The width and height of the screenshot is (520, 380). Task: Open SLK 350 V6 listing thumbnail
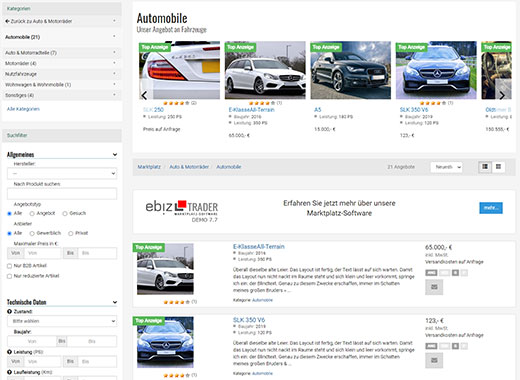[x=165, y=342]
